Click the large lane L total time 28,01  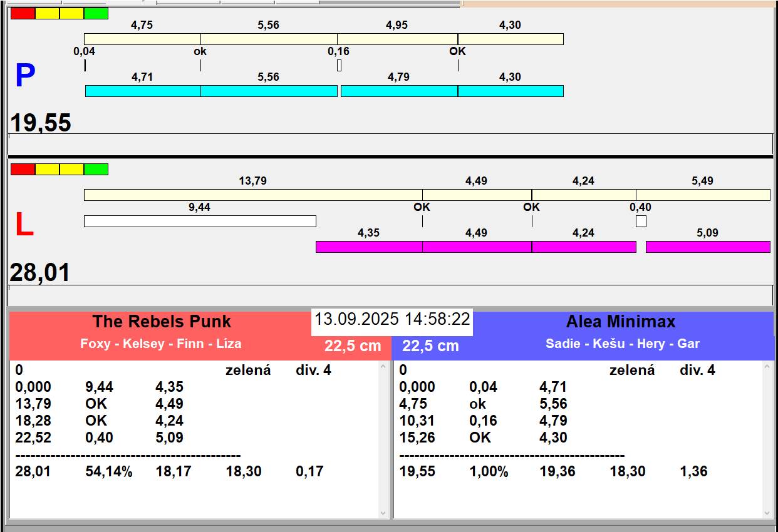tap(40, 273)
